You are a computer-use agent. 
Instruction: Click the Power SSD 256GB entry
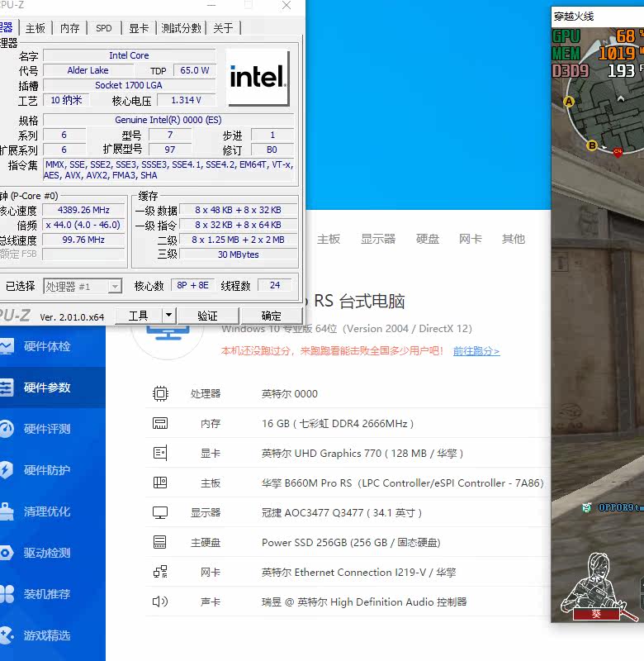351,542
